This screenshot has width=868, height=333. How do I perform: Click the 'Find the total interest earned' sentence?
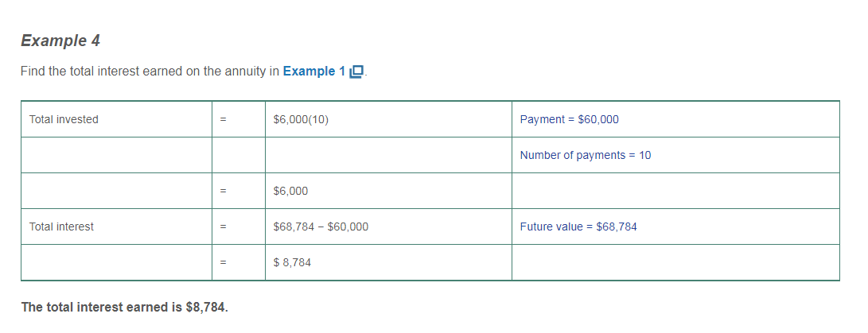pos(150,72)
